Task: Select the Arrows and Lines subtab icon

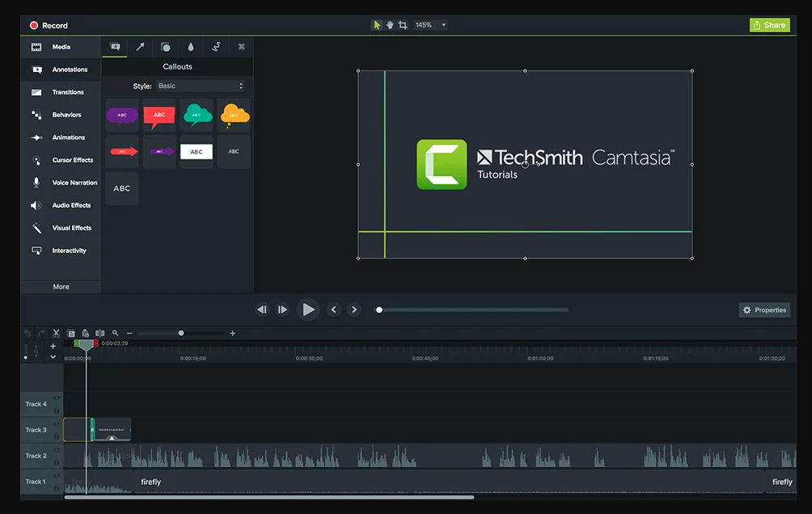Action: (x=140, y=47)
